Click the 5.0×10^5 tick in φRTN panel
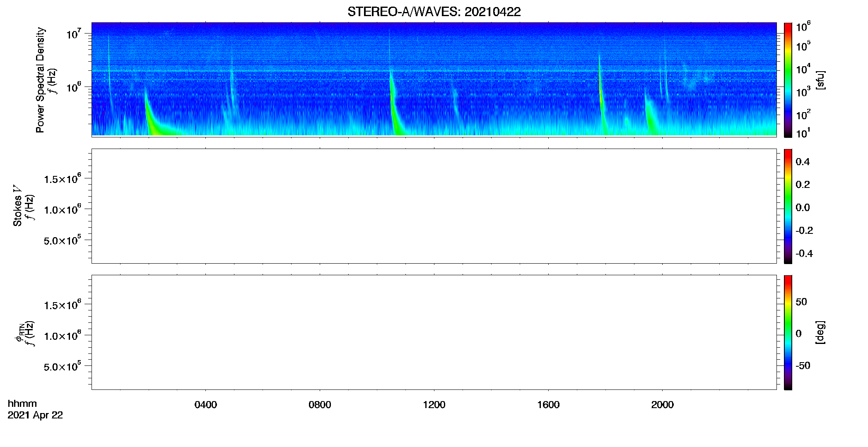The height and width of the screenshot is (447, 868). click(x=63, y=366)
